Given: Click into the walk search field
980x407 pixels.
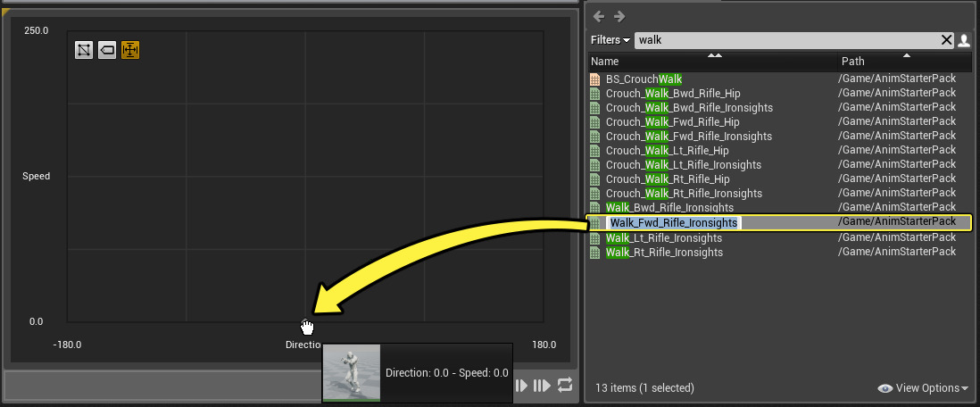Looking at the screenshot, I should point(785,40).
